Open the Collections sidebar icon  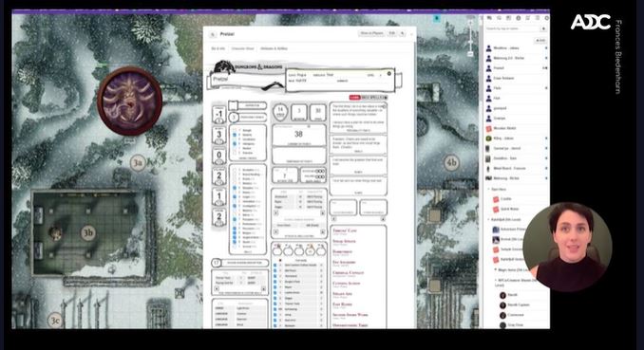click(538, 18)
